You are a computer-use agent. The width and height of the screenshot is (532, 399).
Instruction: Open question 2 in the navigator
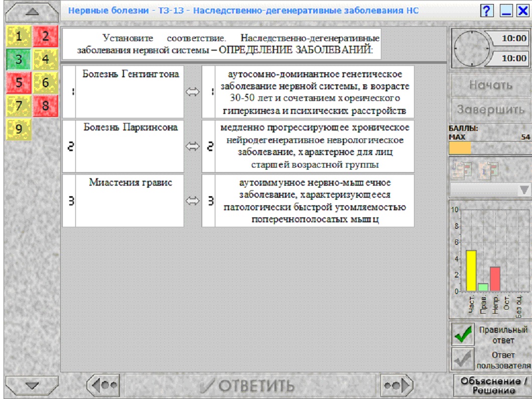pyautogui.click(x=46, y=36)
